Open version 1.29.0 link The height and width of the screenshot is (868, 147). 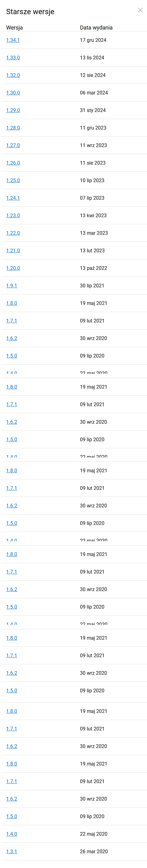13,110
